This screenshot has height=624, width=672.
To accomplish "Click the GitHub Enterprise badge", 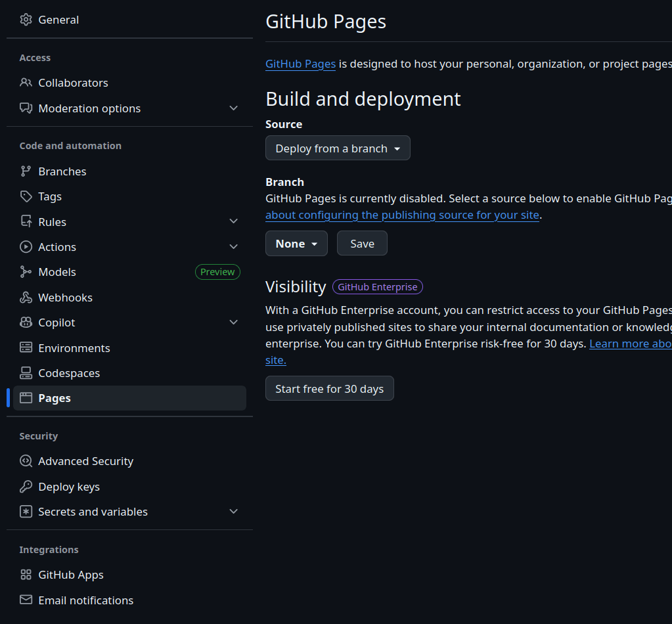I will (x=378, y=287).
